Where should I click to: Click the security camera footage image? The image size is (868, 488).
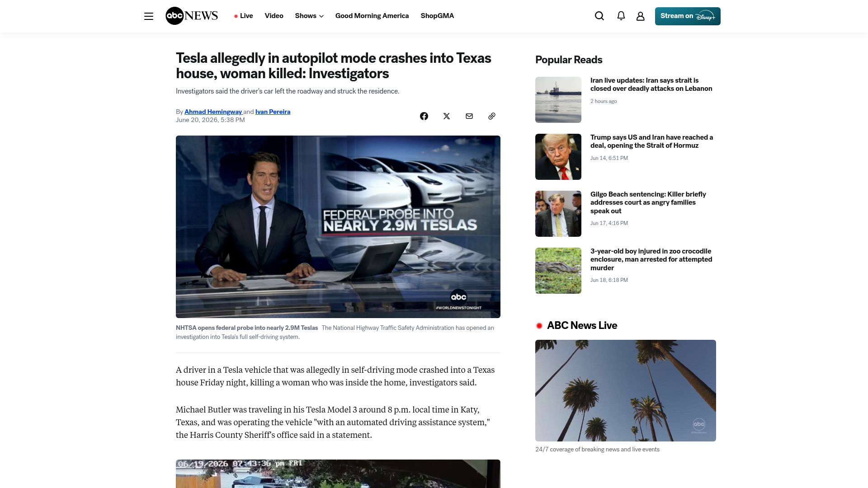(x=338, y=474)
